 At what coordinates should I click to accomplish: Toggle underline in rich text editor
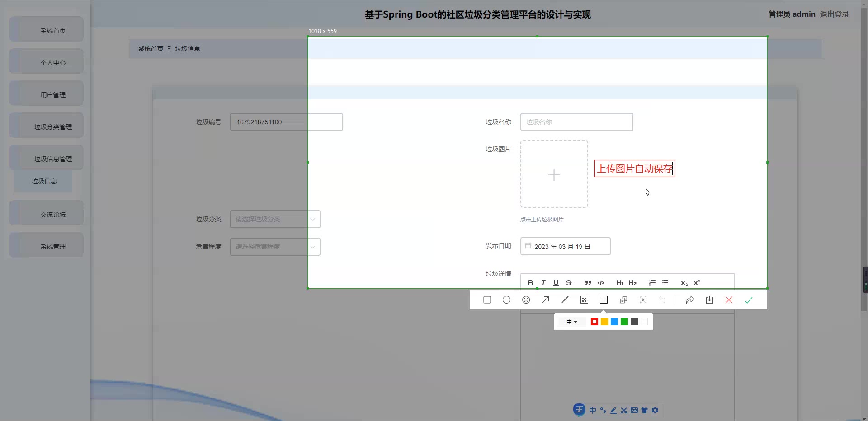(556, 283)
